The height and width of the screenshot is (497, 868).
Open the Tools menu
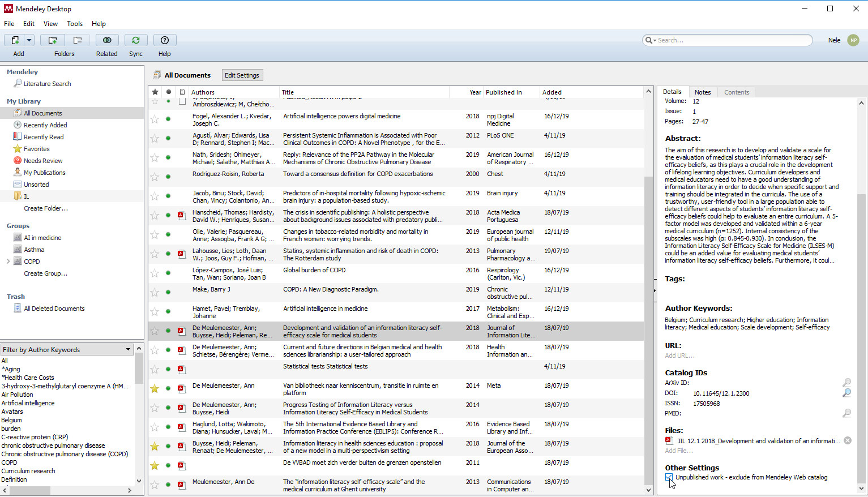coord(75,24)
